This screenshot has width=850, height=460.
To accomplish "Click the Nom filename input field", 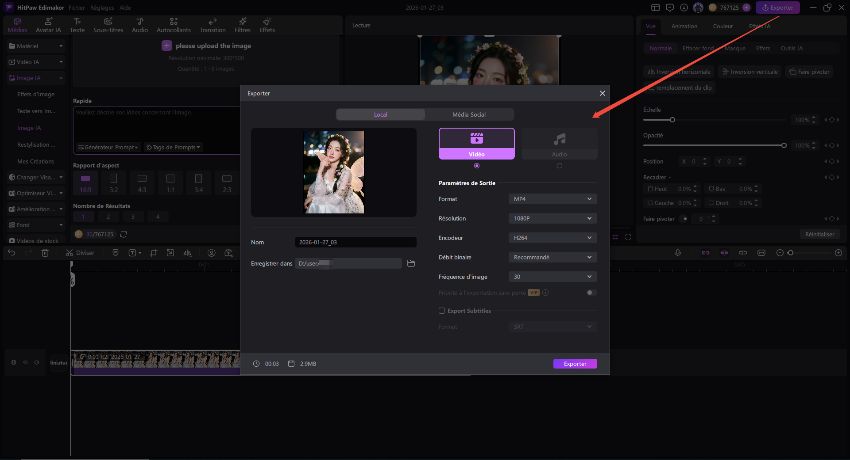I will [355, 242].
